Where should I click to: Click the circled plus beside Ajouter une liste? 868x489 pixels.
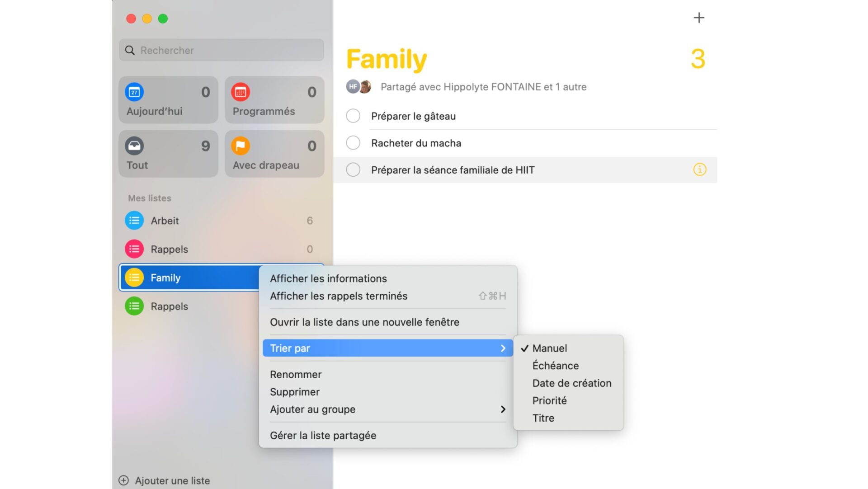click(123, 480)
